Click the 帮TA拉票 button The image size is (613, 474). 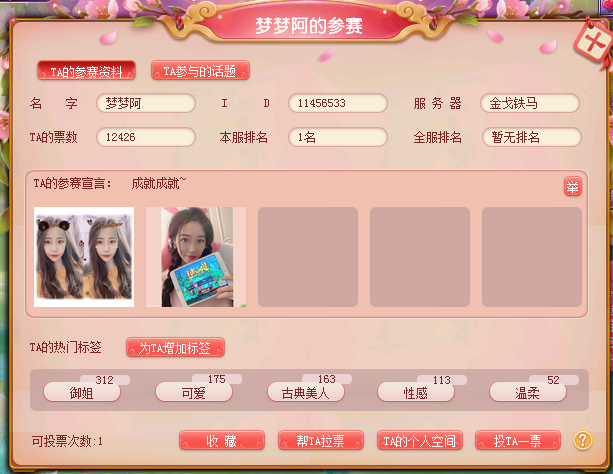click(x=321, y=441)
